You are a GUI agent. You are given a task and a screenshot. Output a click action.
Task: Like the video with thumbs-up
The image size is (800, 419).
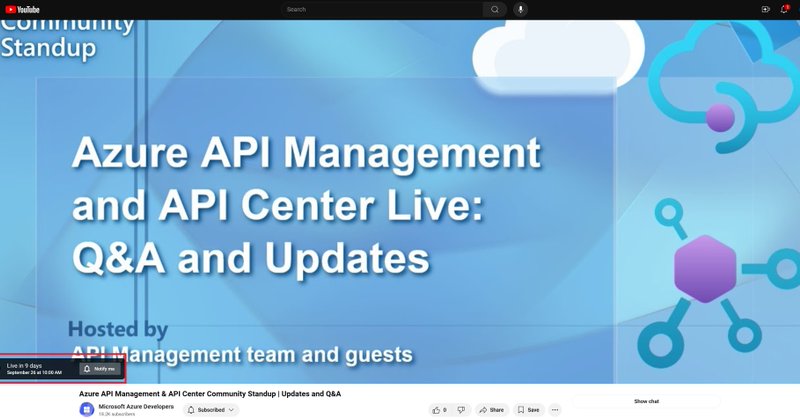click(439, 410)
